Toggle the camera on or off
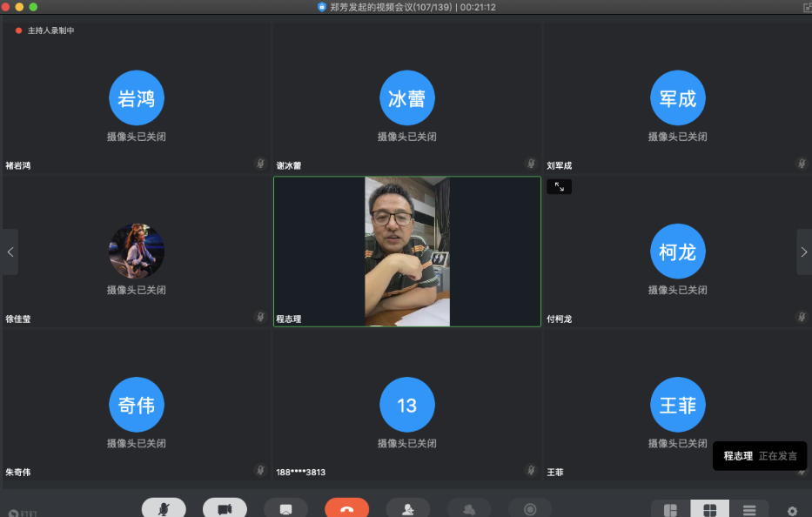 click(225, 508)
